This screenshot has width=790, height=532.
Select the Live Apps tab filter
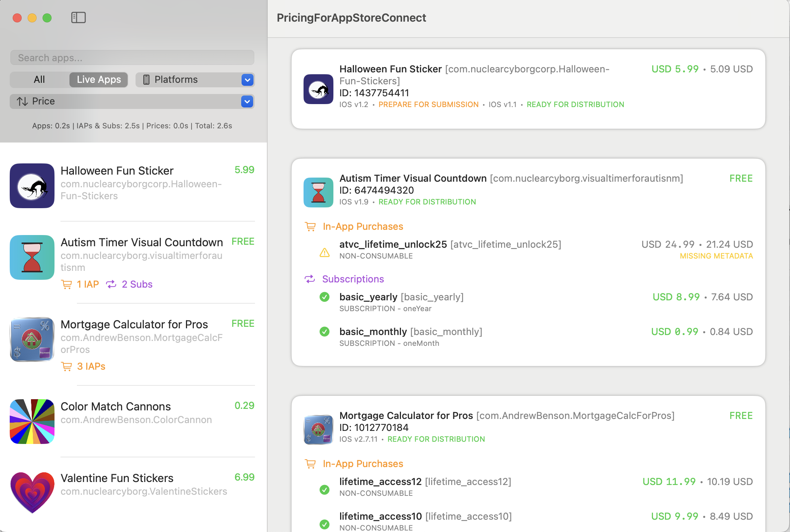tap(98, 79)
